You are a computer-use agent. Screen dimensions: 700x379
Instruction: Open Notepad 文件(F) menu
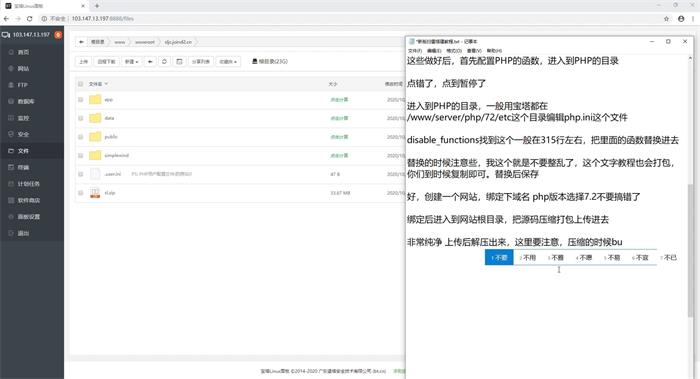[x=415, y=51]
